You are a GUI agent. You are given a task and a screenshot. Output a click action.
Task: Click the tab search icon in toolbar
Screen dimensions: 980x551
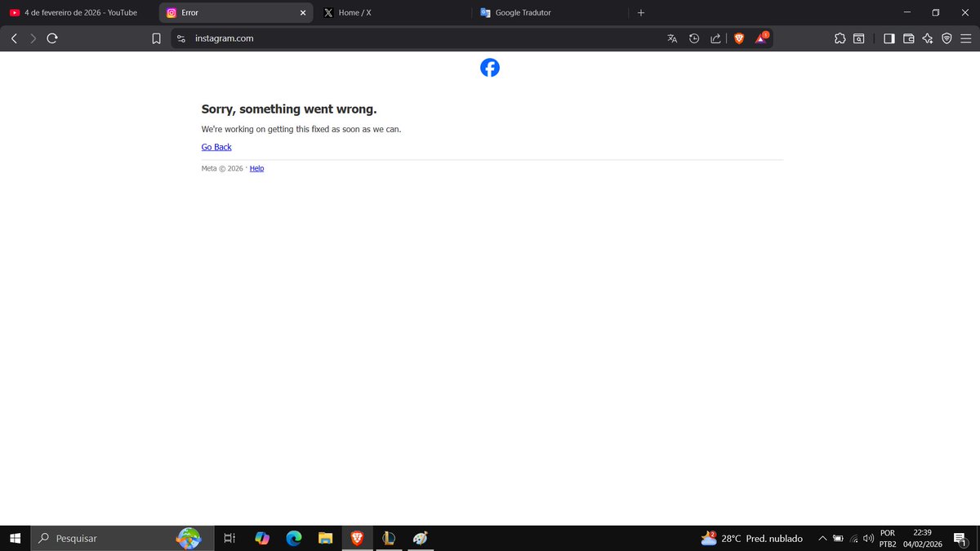coord(859,38)
